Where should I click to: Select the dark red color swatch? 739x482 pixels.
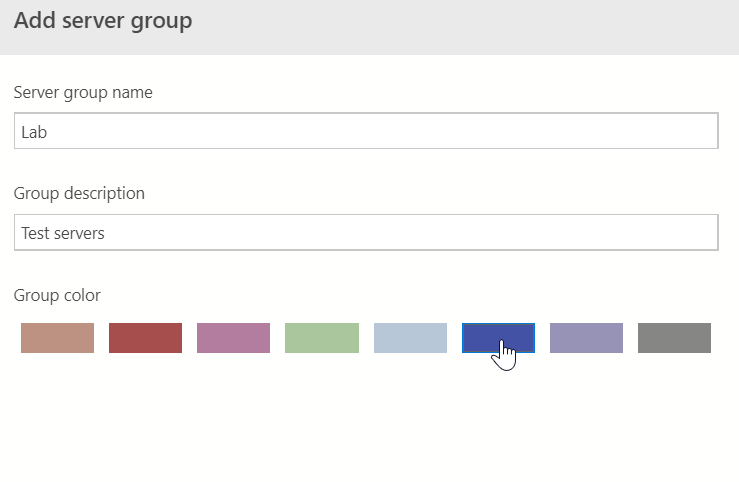click(x=145, y=338)
